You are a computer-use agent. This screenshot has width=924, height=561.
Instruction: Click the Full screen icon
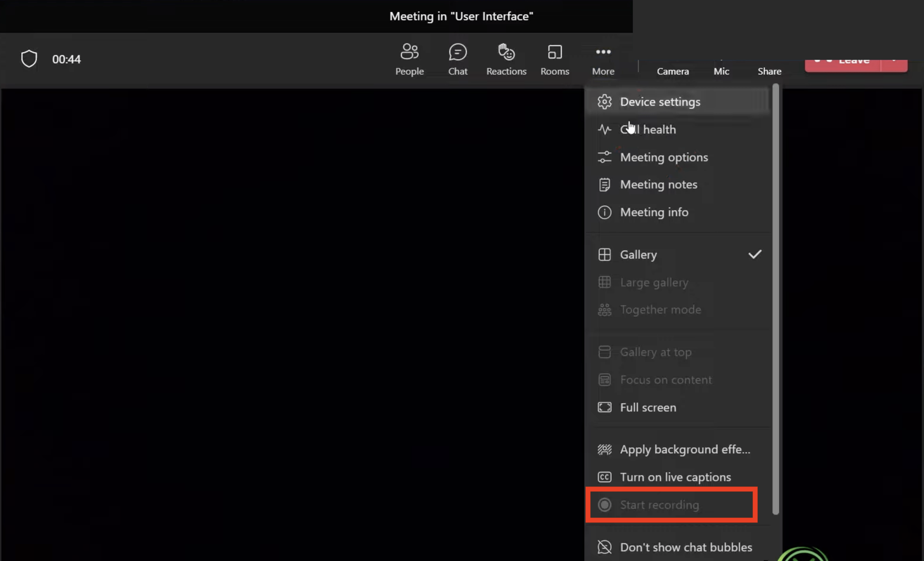604,407
